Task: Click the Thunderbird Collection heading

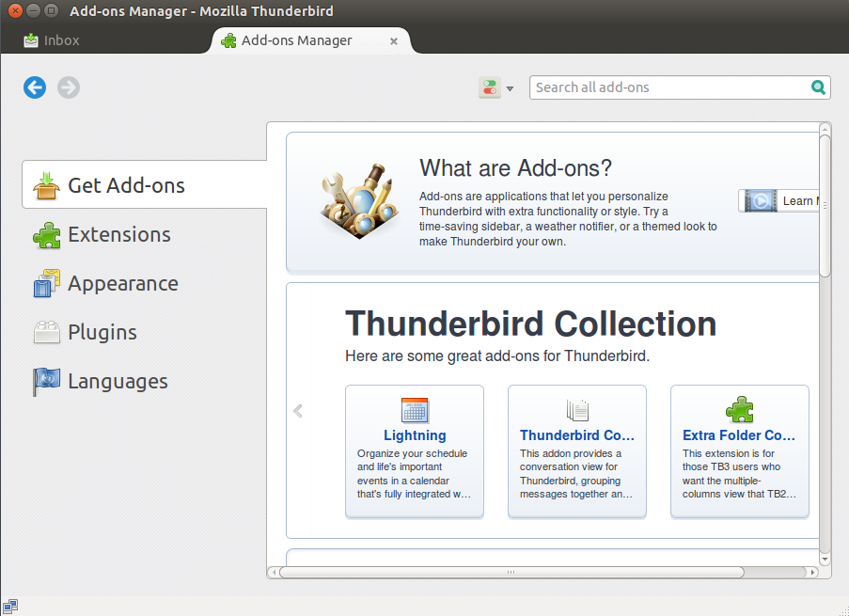Action: 530,324
